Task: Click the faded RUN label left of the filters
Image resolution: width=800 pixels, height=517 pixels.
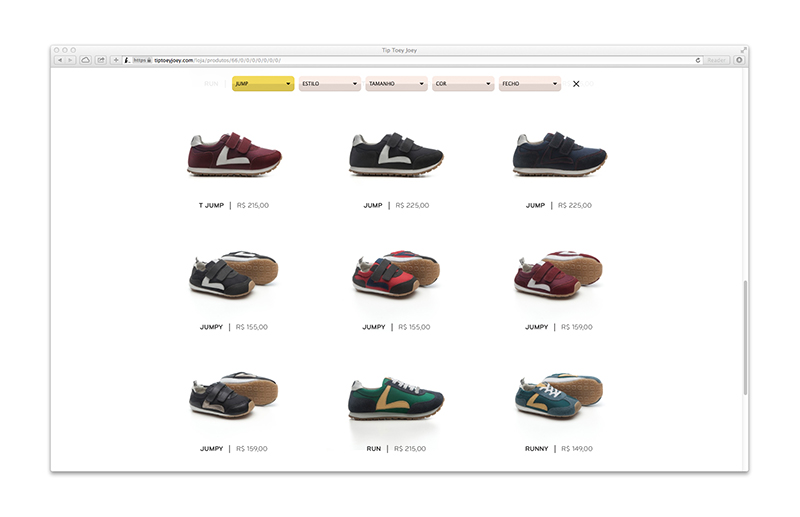Action: tap(211, 84)
